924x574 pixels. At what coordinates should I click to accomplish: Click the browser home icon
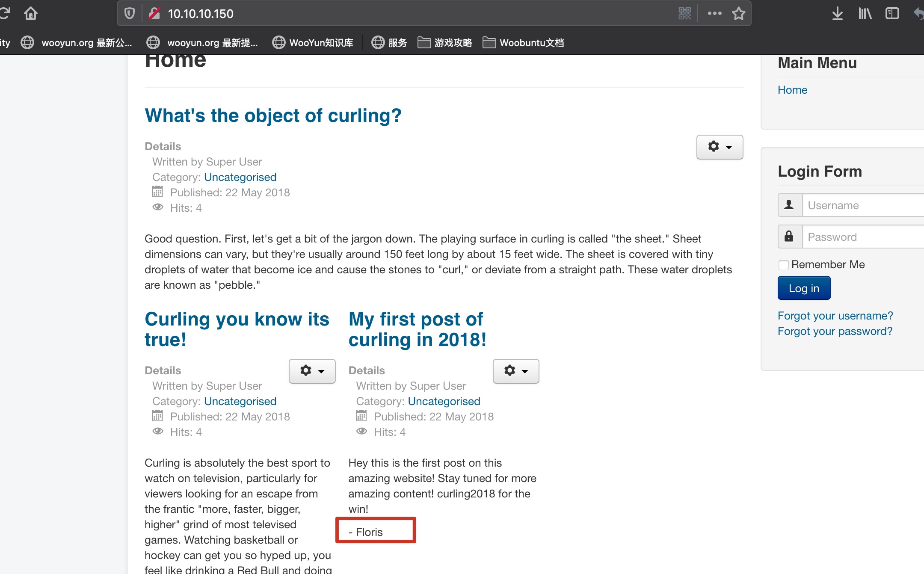pos(31,14)
